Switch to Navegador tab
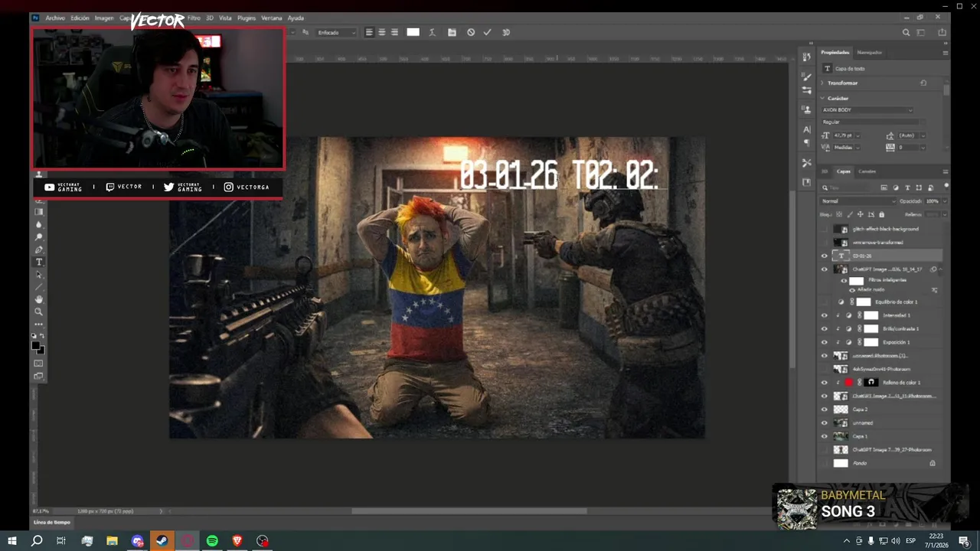This screenshot has height=551, width=980. [x=870, y=52]
